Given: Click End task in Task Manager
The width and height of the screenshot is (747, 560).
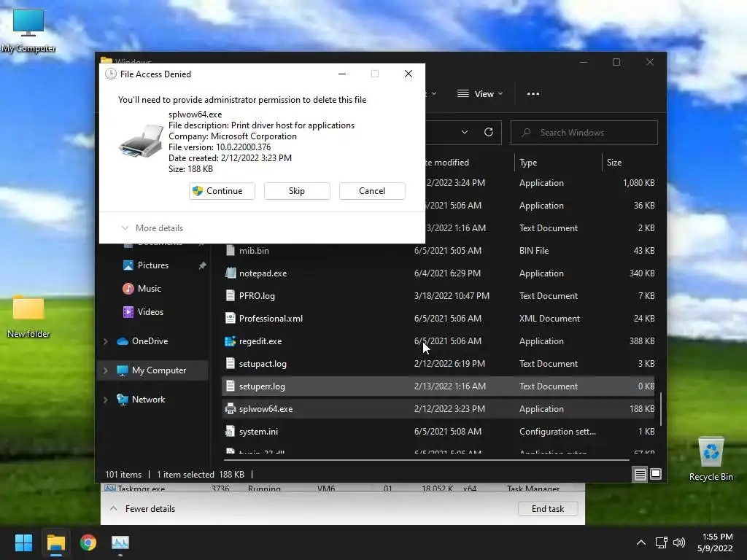Looking at the screenshot, I should pyautogui.click(x=548, y=508).
